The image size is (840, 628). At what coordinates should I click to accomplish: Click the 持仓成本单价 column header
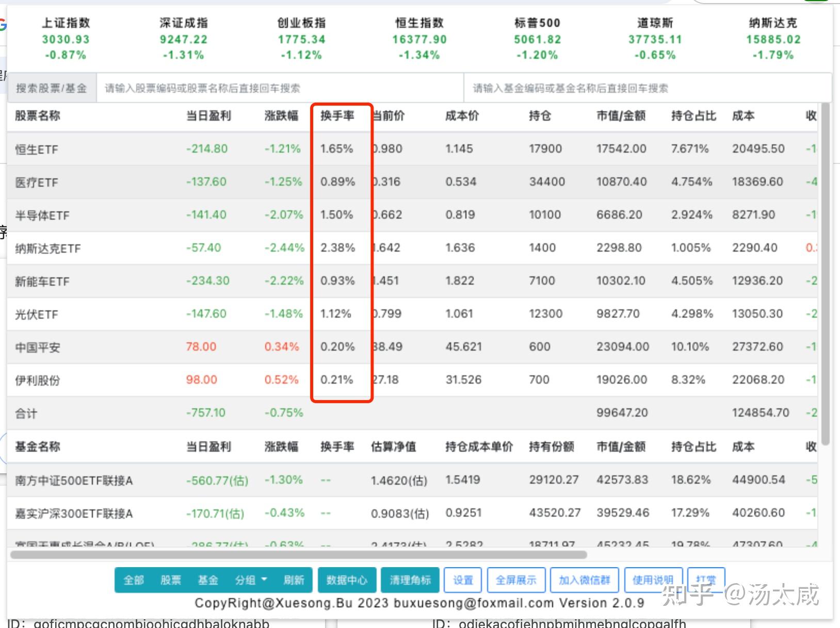point(479,447)
